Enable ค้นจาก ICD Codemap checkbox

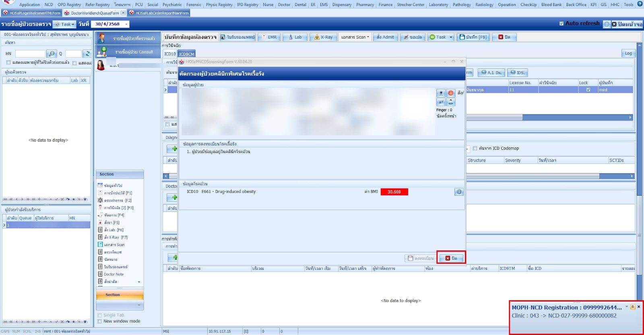[475, 148]
